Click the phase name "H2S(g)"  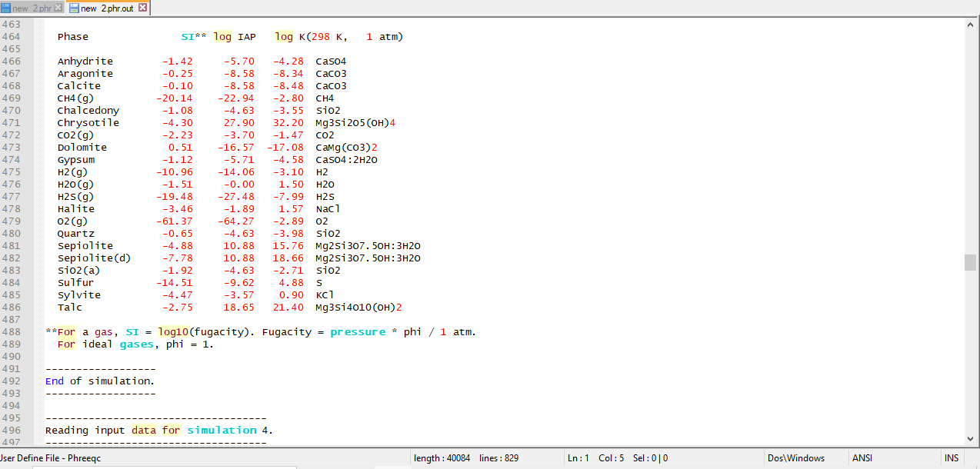click(x=76, y=197)
